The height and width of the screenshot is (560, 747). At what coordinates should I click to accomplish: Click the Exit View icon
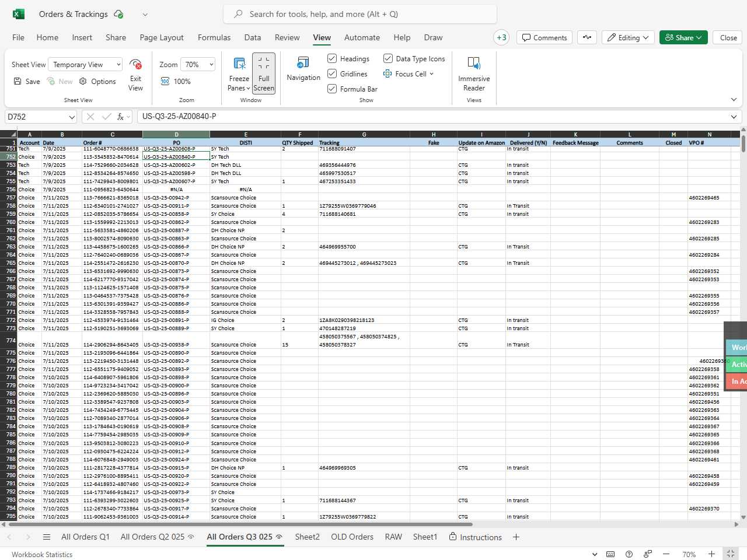click(x=135, y=64)
